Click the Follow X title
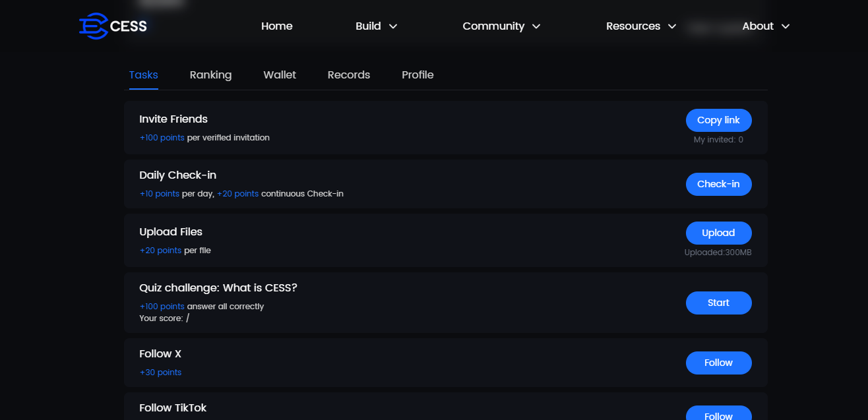 [160, 353]
